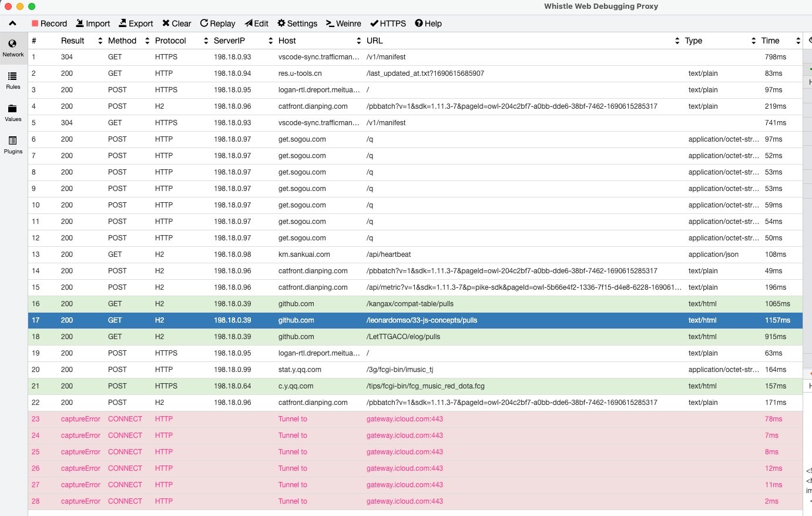Select row 26 captureError 12ms tunnel
The width and height of the screenshot is (812, 516).
coord(415,468)
